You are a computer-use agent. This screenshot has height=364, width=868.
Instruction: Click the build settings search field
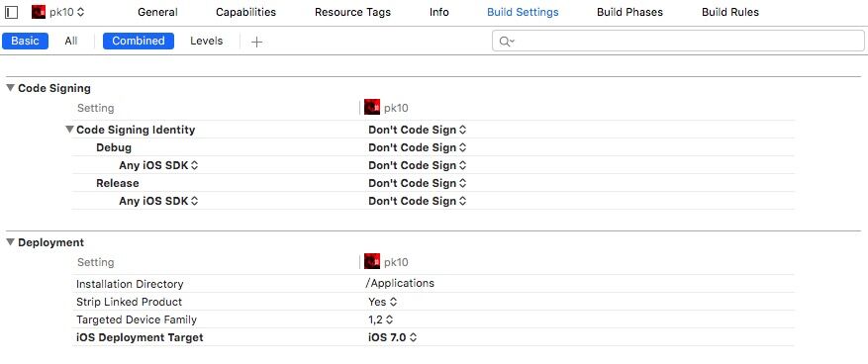tap(678, 41)
